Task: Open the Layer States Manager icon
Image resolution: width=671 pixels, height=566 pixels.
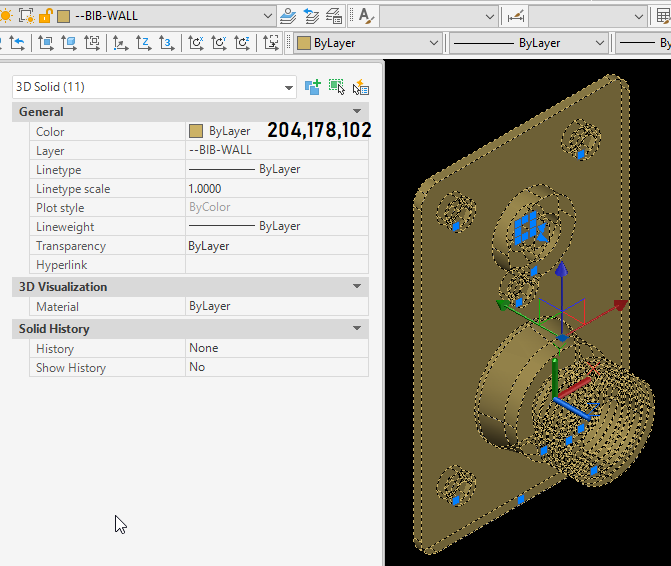Action: pos(334,16)
